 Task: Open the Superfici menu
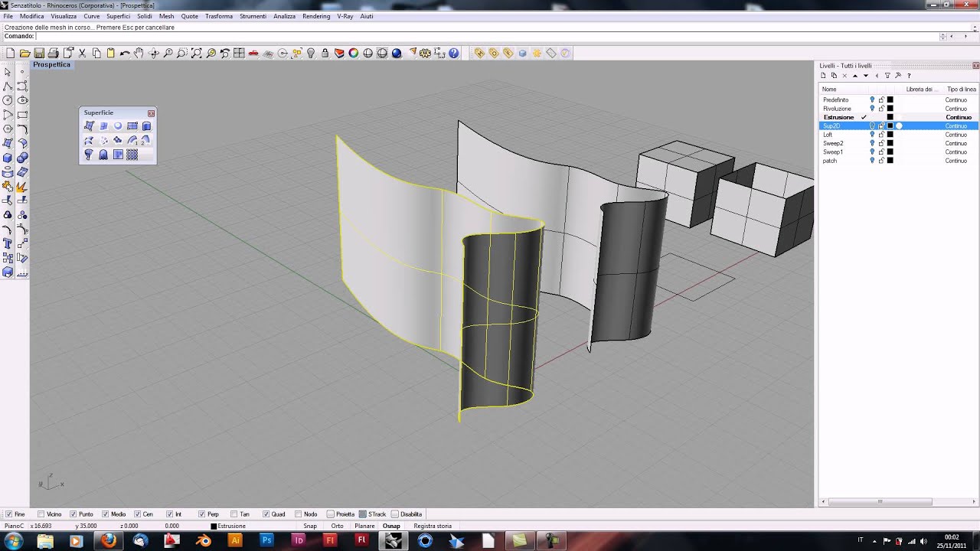point(118,16)
